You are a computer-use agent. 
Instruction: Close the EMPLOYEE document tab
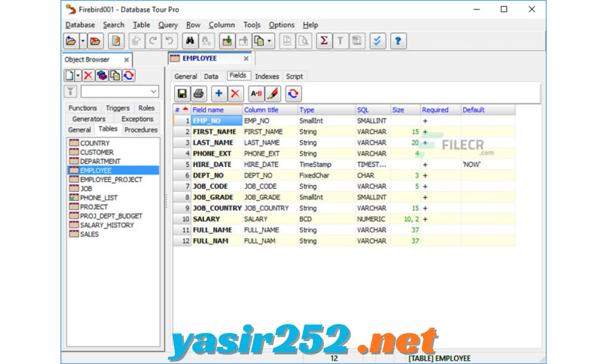246,59
